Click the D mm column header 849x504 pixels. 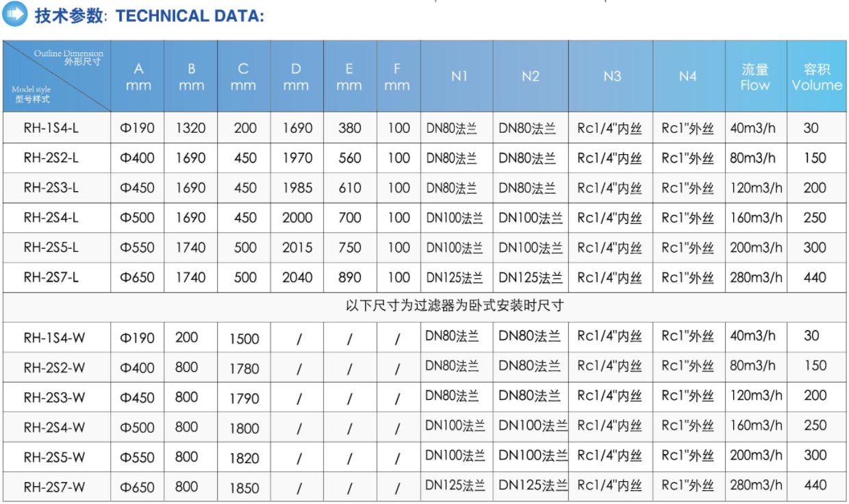pos(296,77)
